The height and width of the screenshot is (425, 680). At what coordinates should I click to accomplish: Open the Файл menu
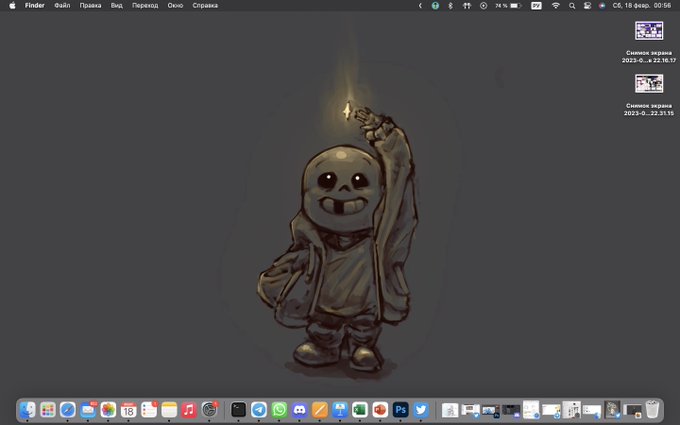point(62,6)
